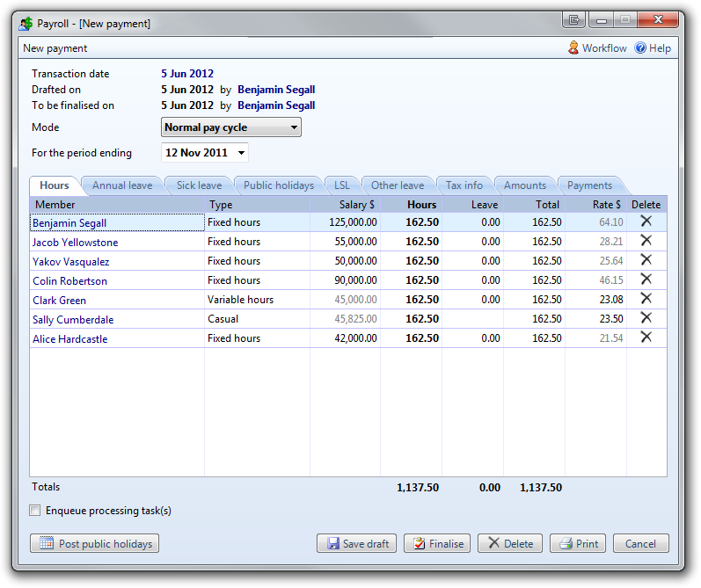The image size is (701, 588).
Task: Open the Payments tab
Action: point(589,185)
